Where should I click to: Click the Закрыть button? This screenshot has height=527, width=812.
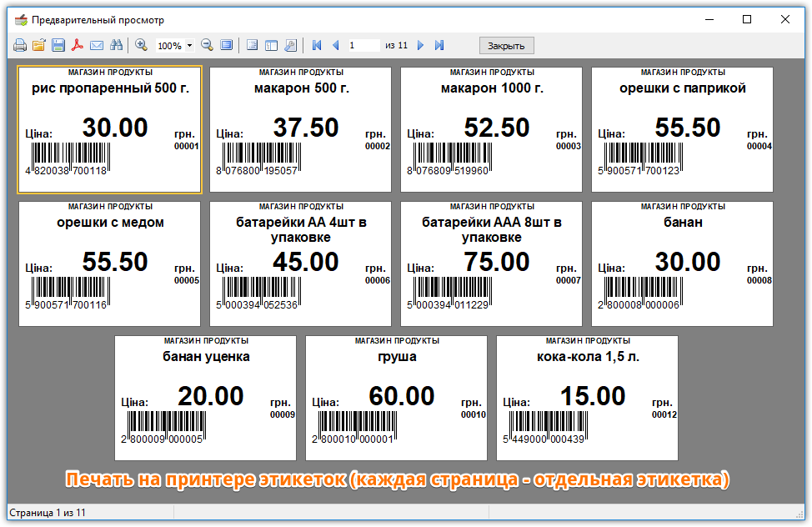[x=507, y=46]
